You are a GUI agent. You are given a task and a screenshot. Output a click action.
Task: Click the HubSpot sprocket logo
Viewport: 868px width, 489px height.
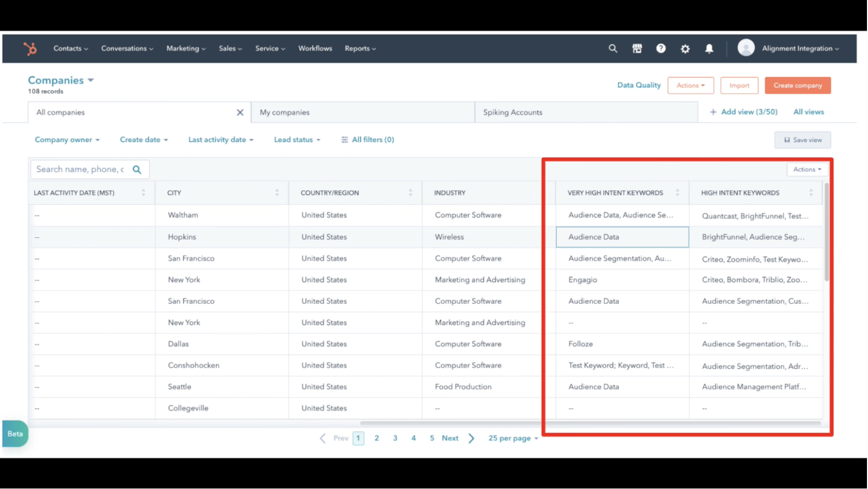click(x=30, y=49)
